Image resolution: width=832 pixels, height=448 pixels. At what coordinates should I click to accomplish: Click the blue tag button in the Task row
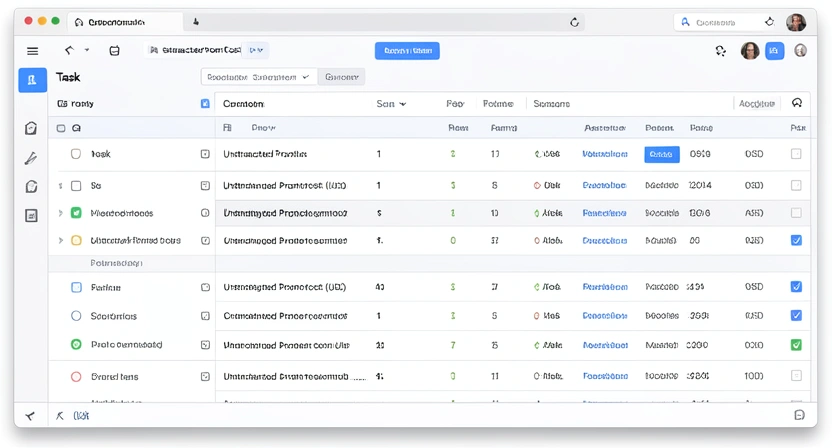pos(662,154)
